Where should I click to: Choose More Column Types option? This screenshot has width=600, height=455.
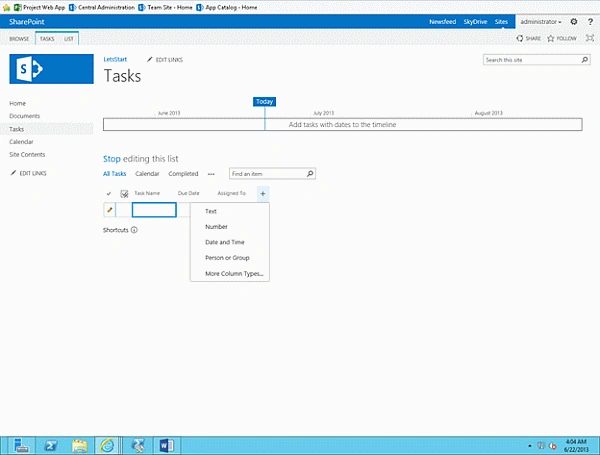(234, 274)
